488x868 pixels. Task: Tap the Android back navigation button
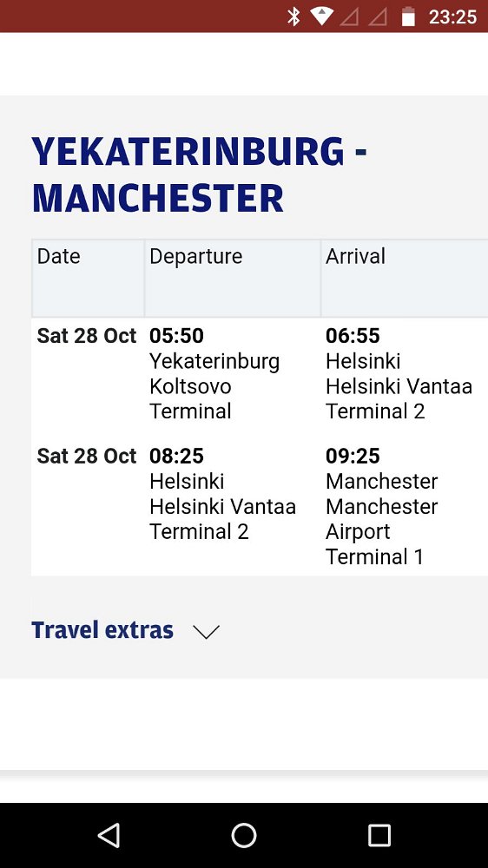click(x=109, y=835)
